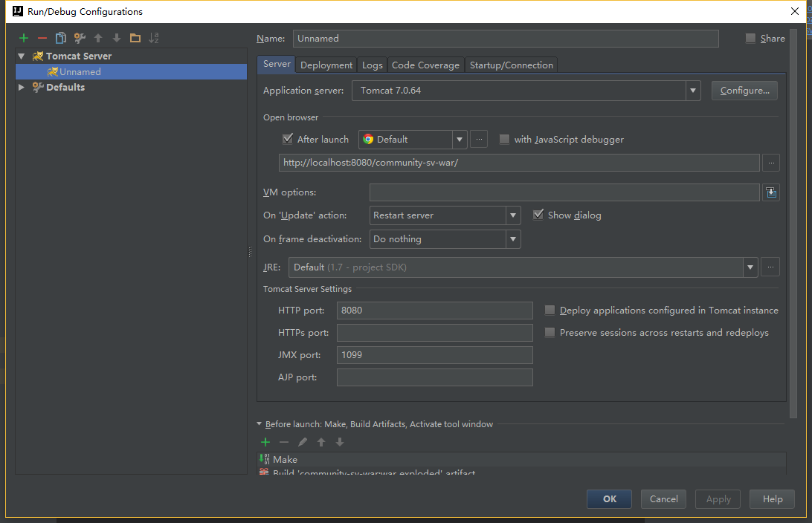Move before launch task down arrow
The height and width of the screenshot is (523, 812).
(340, 442)
